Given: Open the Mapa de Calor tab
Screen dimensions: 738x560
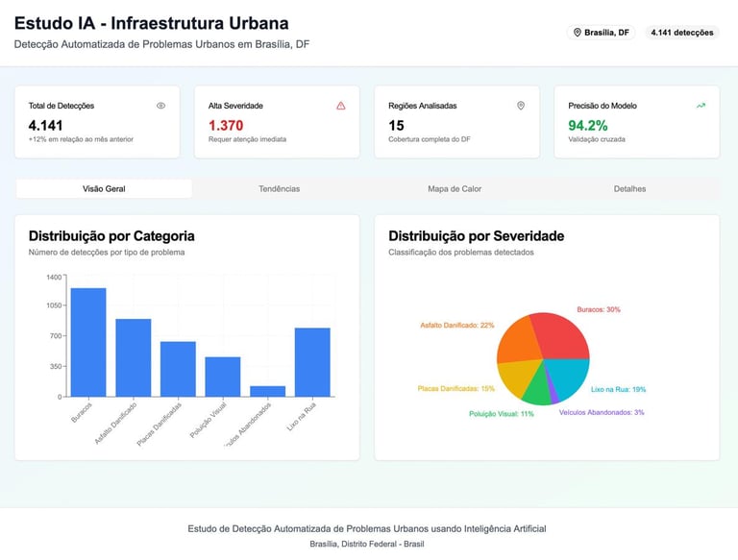Looking at the screenshot, I should click(455, 188).
